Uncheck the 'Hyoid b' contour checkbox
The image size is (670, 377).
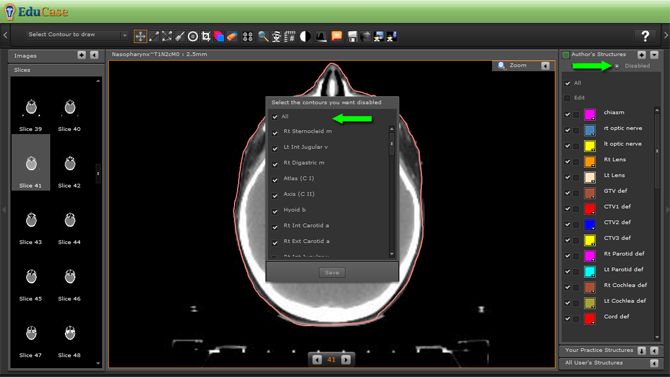tap(275, 211)
